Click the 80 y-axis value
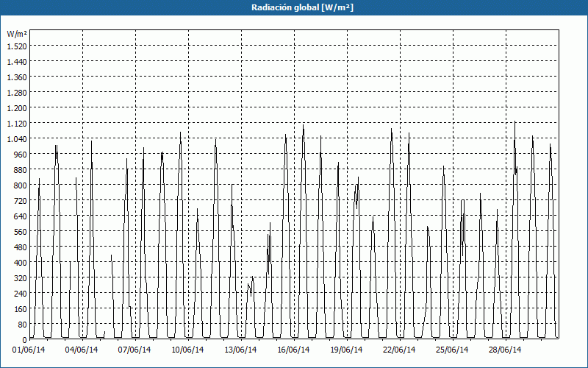This screenshot has height=368, width=588. click(x=23, y=325)
